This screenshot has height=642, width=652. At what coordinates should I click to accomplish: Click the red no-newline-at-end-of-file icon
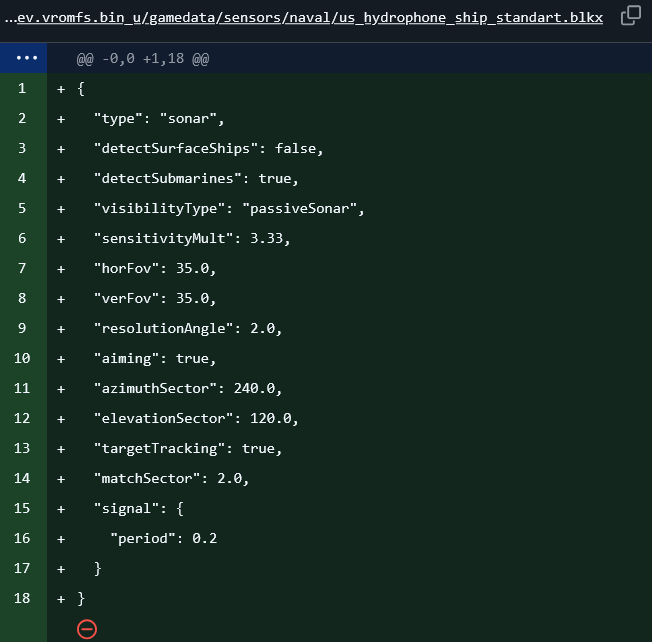click(87, 627)
